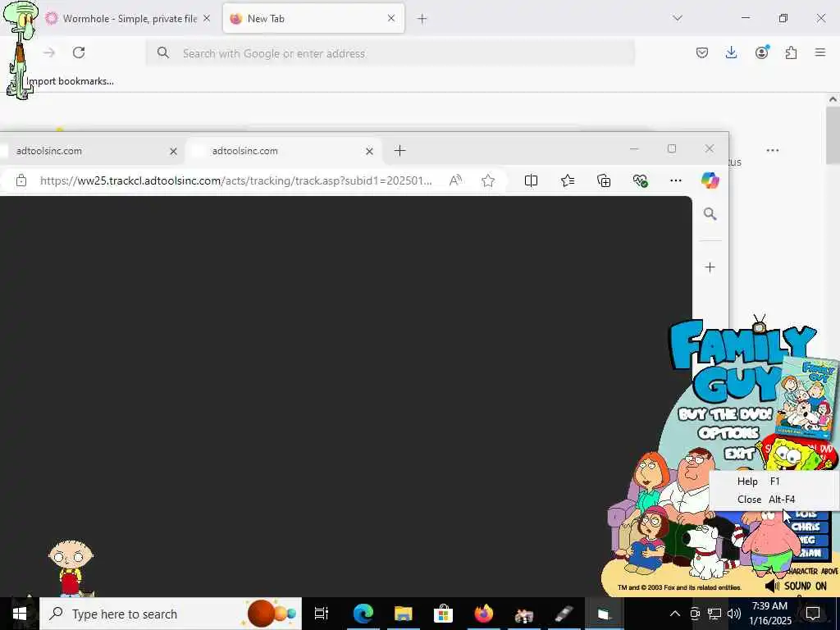Click taskbar search box

[x=171, y=614]
